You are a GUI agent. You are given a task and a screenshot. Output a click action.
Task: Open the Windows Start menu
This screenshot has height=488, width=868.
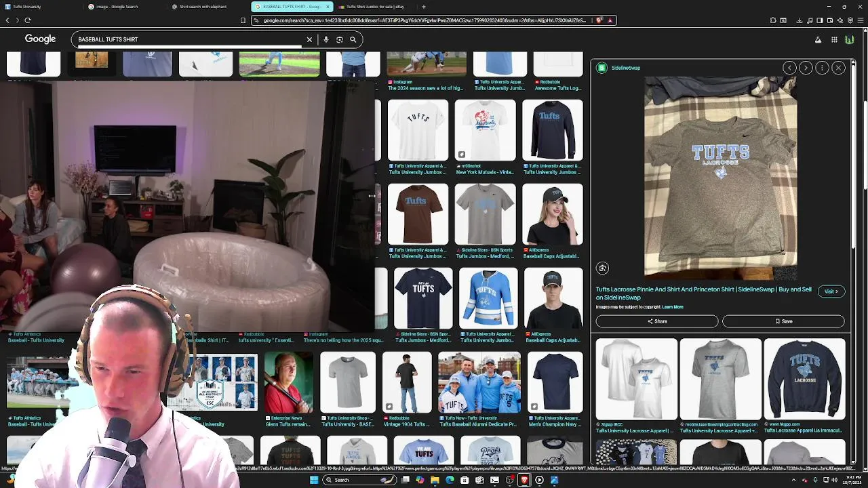pyautogui.click(x=313, y=480)
